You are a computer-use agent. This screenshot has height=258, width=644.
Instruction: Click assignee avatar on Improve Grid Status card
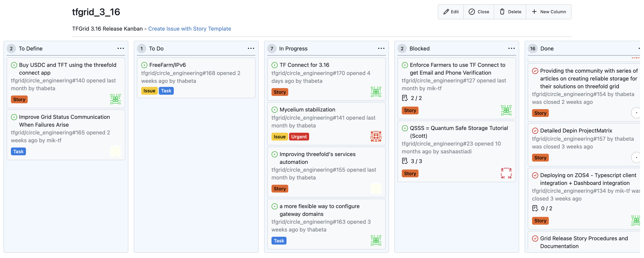click(115, 151)
